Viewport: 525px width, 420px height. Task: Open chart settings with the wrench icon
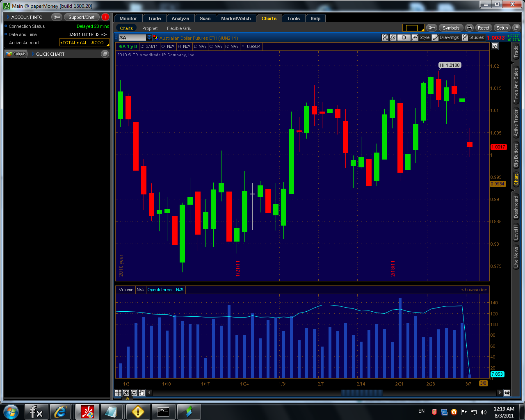click(x=393, y=37)
